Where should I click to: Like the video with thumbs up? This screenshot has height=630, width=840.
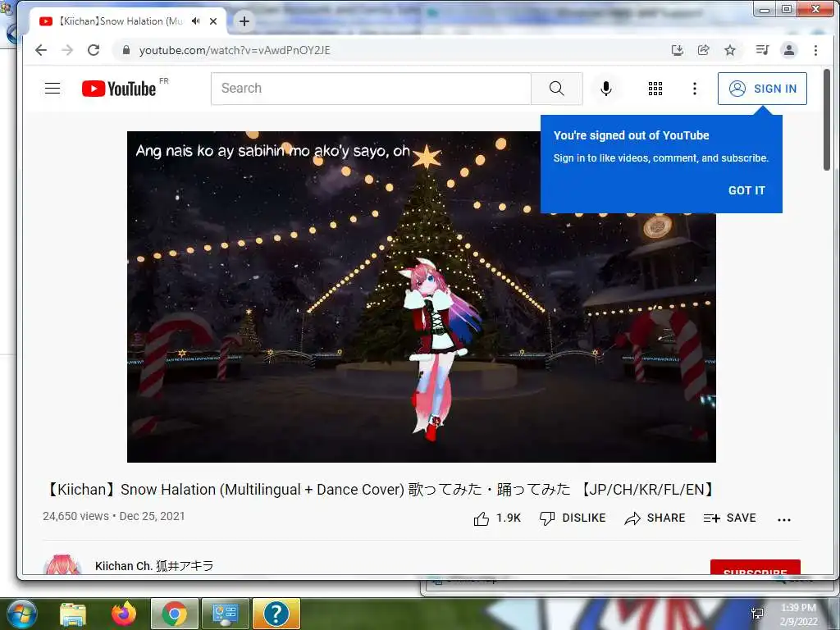pos(496,518)
